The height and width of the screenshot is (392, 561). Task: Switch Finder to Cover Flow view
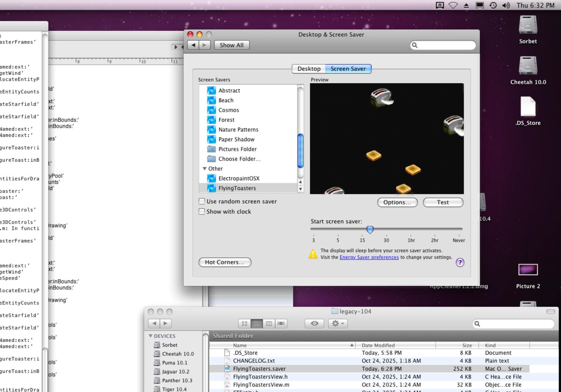281,324
